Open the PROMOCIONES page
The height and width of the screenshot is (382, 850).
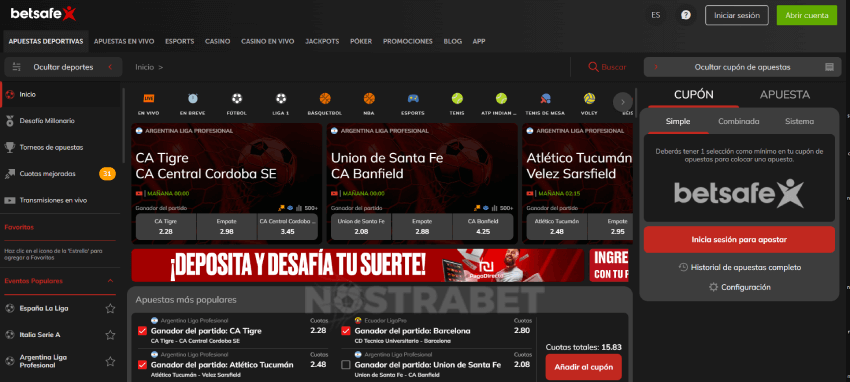pyautogui.click(x=408, y=41)
